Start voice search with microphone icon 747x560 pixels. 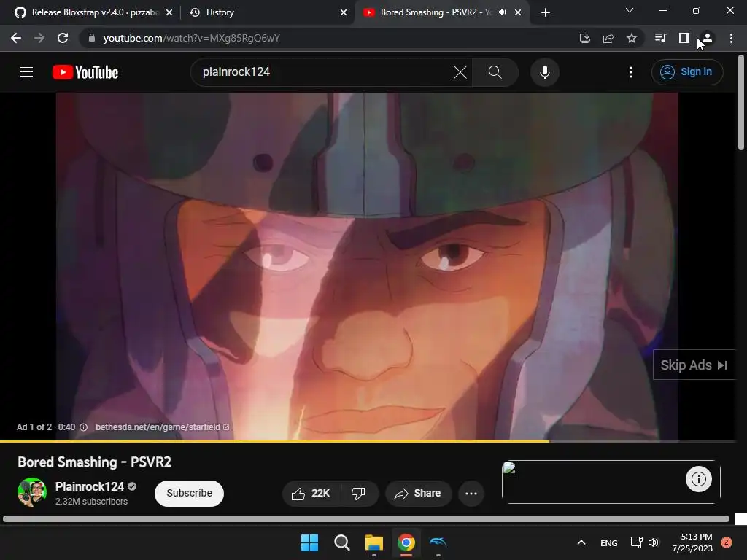point(544,72)
